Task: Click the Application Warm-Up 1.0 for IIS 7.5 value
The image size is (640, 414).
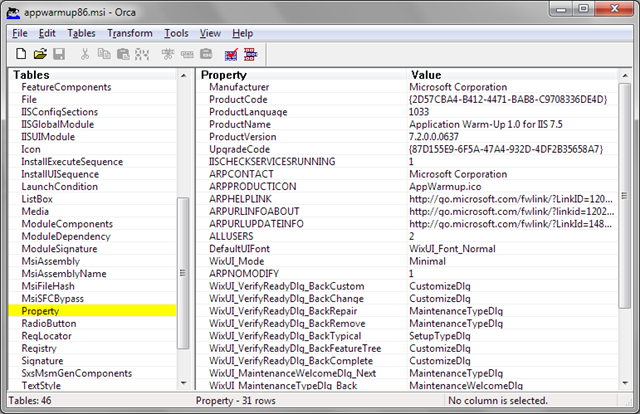Action: (x=486, y=124)
